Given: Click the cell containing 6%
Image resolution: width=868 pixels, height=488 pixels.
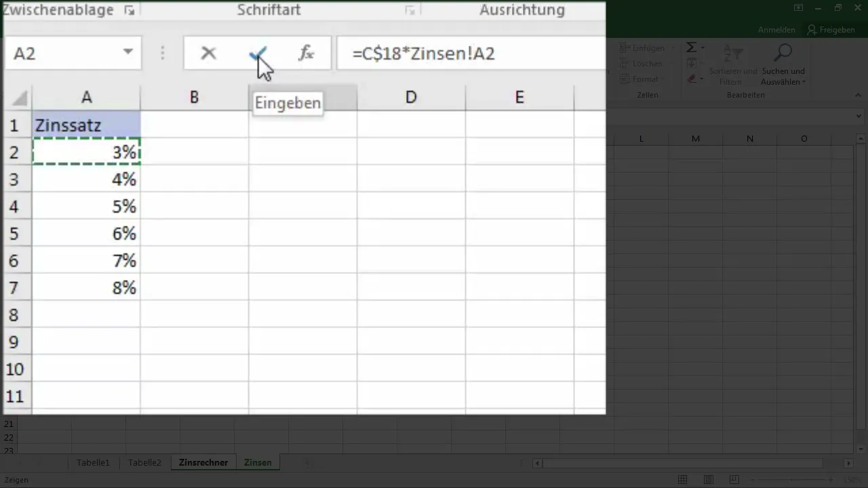Looking at the screenshot, I should pos(86,234).
